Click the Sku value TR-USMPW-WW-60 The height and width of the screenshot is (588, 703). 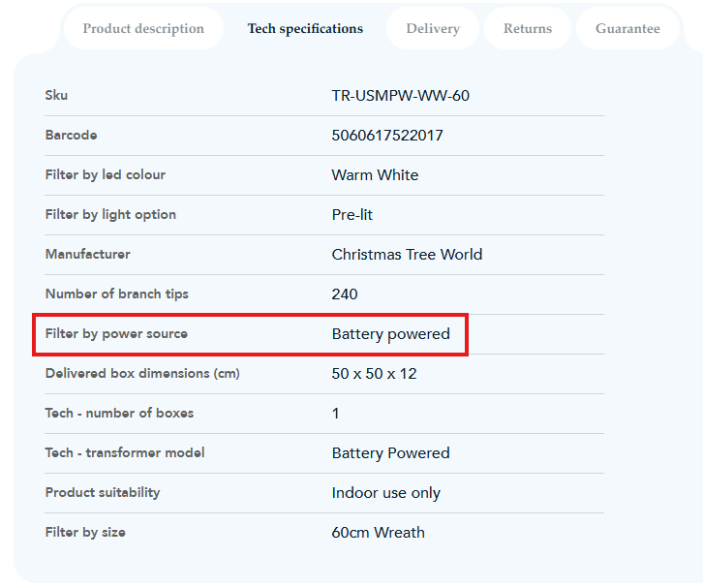pos(401,95)
